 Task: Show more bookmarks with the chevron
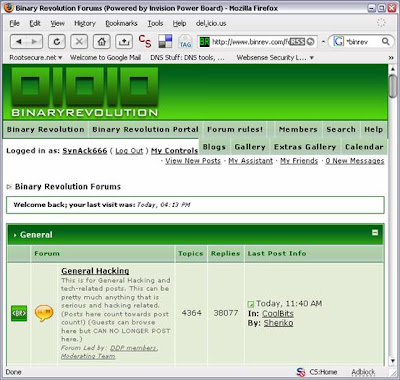pos(391,58)
